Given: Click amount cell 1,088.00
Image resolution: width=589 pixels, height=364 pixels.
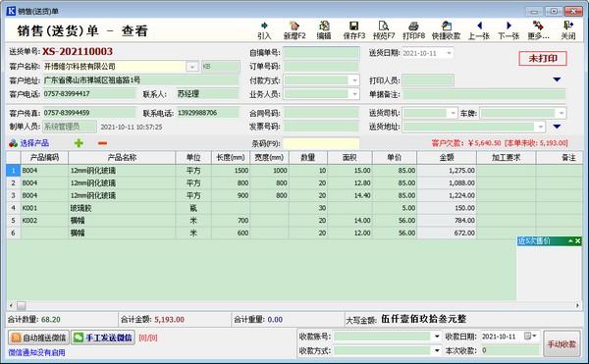Looking at the screenshot, I should click(x=447, y=183).
